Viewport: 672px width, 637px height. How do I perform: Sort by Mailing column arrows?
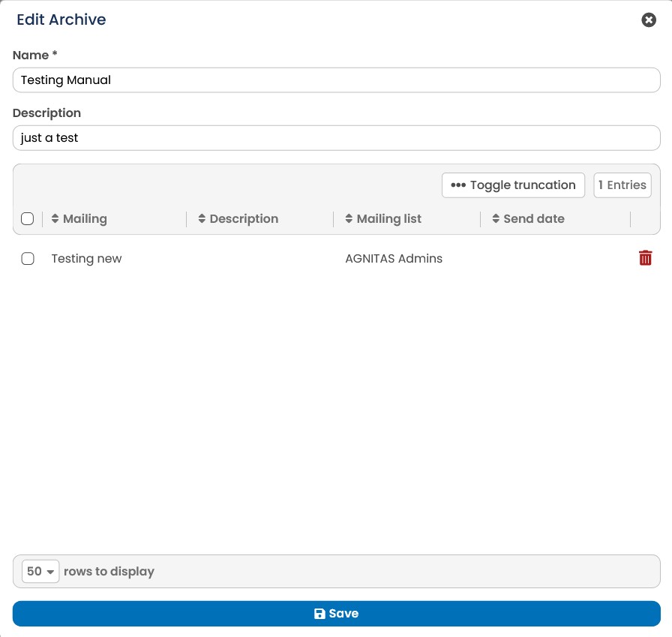tap(55, 218)
